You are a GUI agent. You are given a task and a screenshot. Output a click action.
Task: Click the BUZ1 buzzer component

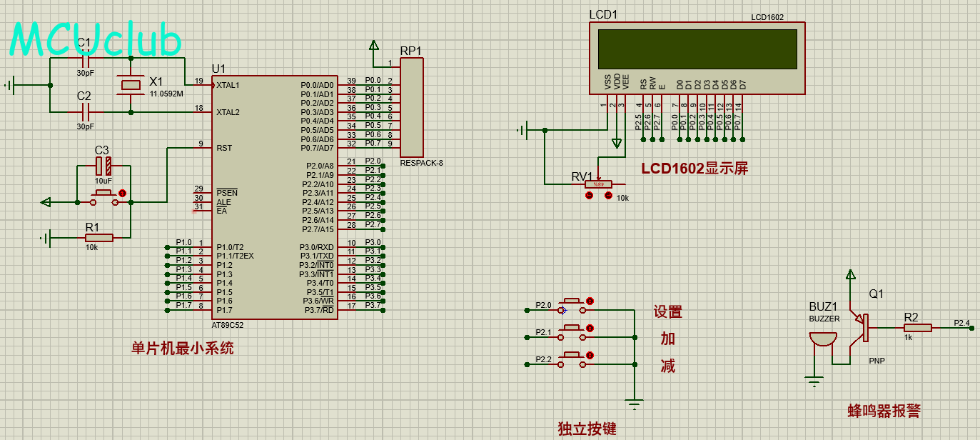(x=823, y=338)
